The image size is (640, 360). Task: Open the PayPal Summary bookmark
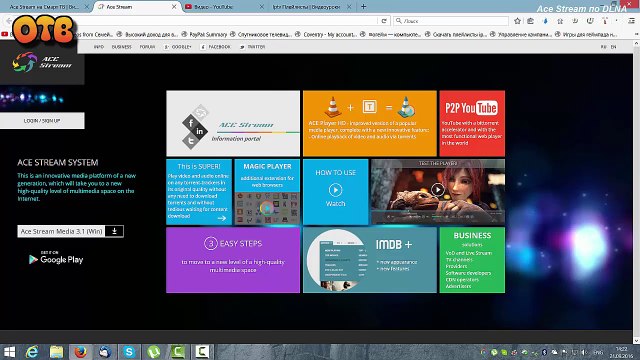[204, 34]
